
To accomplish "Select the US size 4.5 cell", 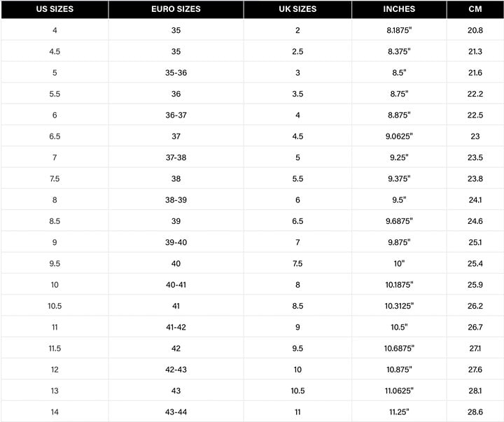I will pos(55,51).
